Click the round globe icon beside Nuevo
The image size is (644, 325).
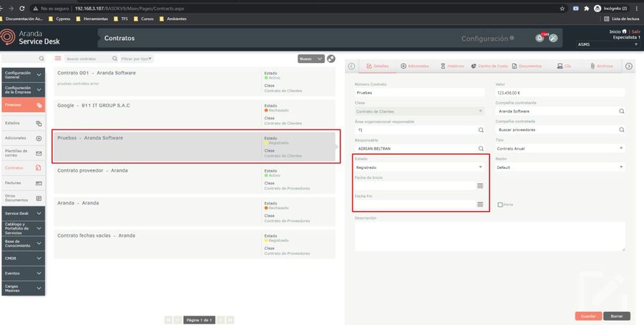331,59
